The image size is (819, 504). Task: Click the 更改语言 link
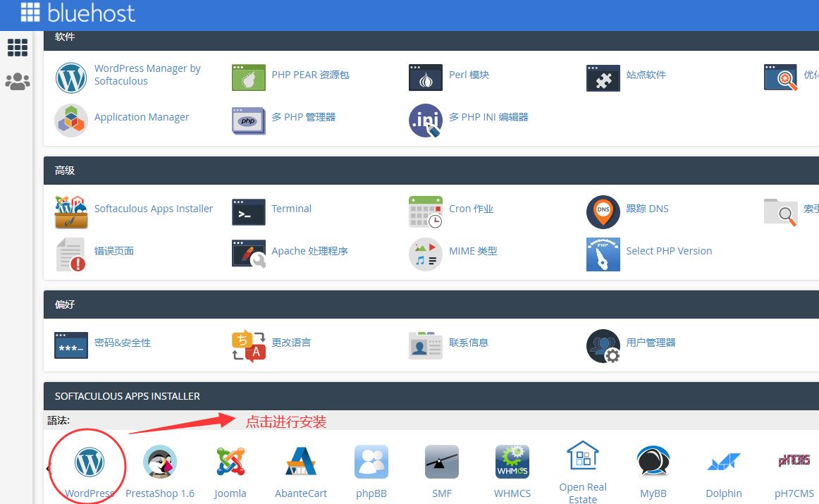292,343
